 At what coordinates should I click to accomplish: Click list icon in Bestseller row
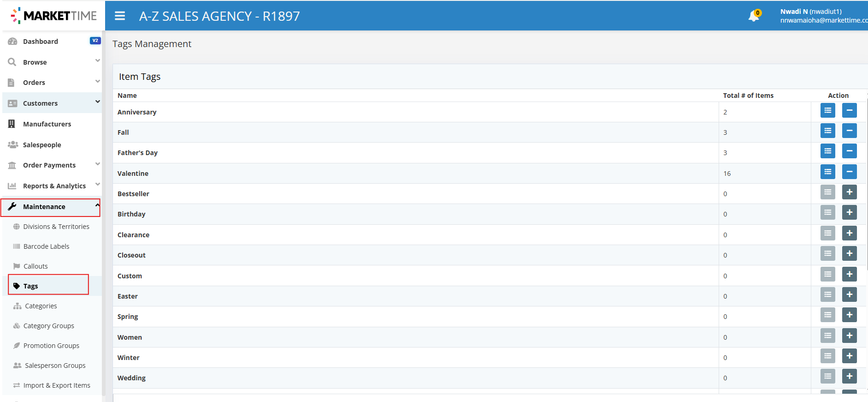point(828,192)
